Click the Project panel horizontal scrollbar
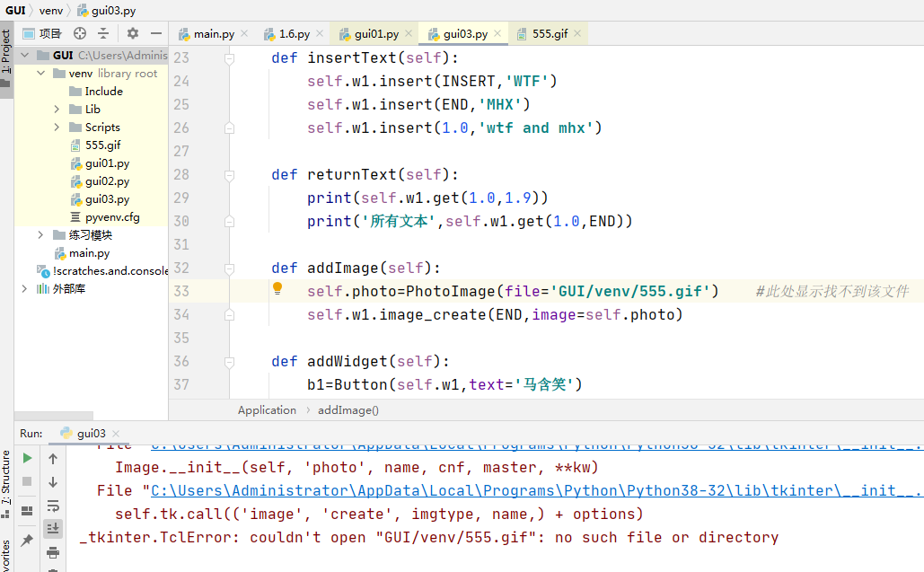This screenshot has height=572, width=924. [x=54, y=415]
